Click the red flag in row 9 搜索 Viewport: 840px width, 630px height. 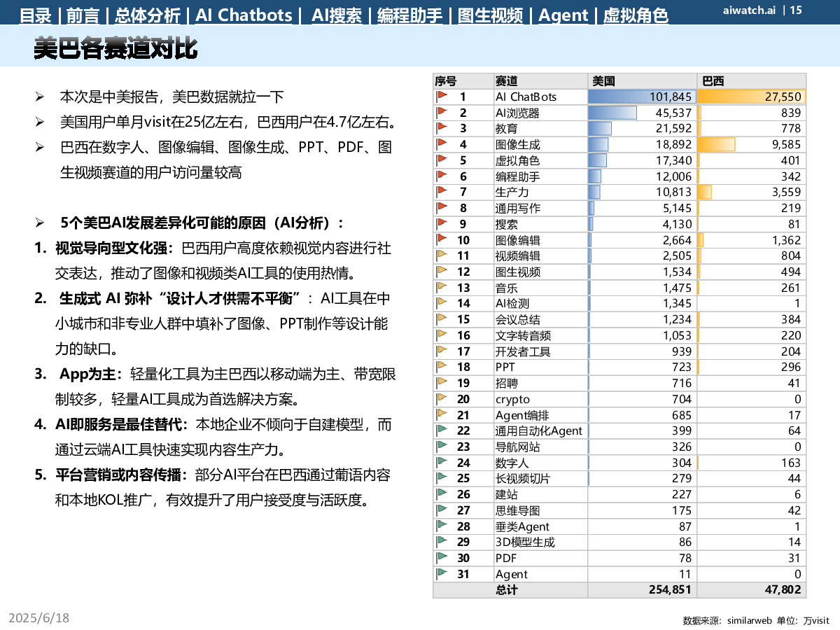coord(442,223)
